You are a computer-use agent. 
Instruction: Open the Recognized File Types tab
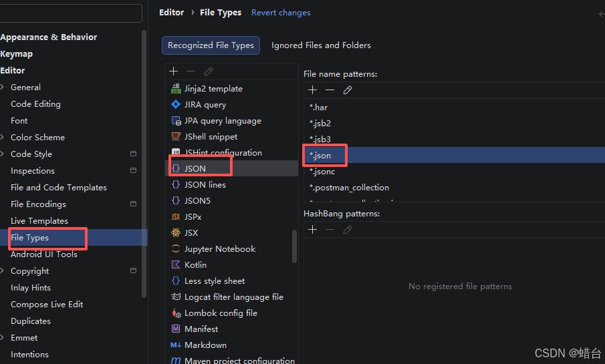click(x=211, y=45)
